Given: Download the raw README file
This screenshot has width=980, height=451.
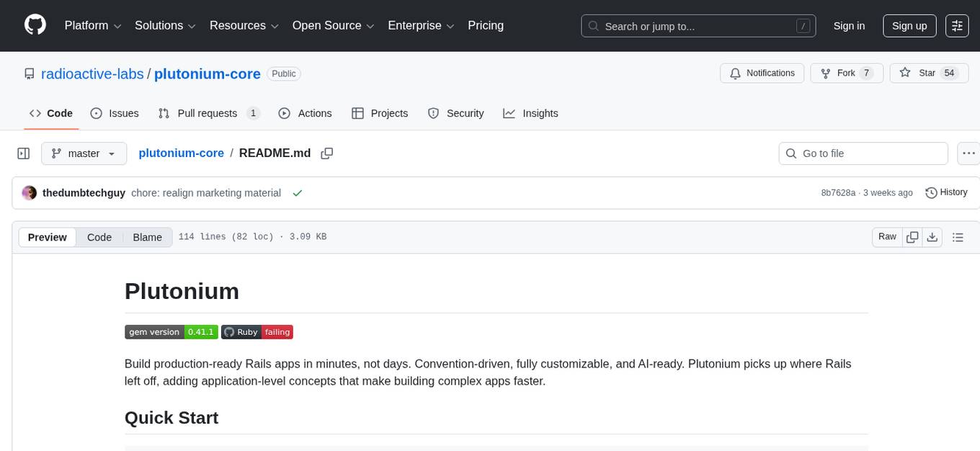Looking at the screenshot, I should pos(932,237).
